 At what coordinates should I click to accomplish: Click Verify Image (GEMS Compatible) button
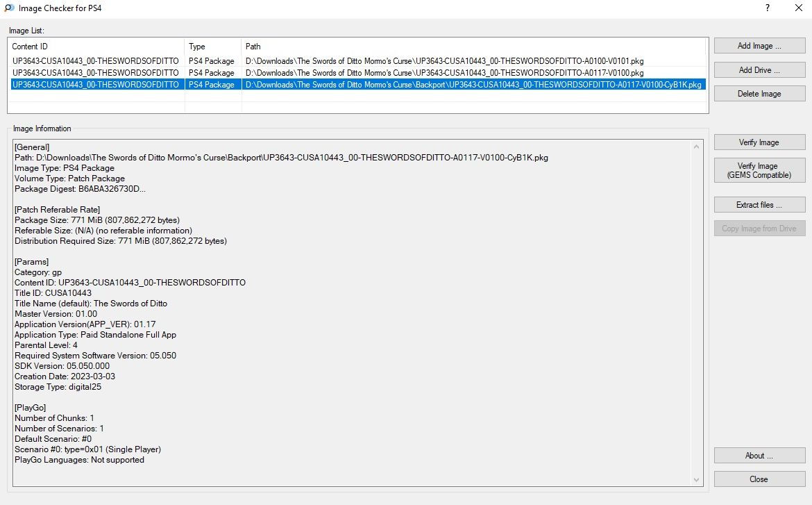(x=759, y=171)
